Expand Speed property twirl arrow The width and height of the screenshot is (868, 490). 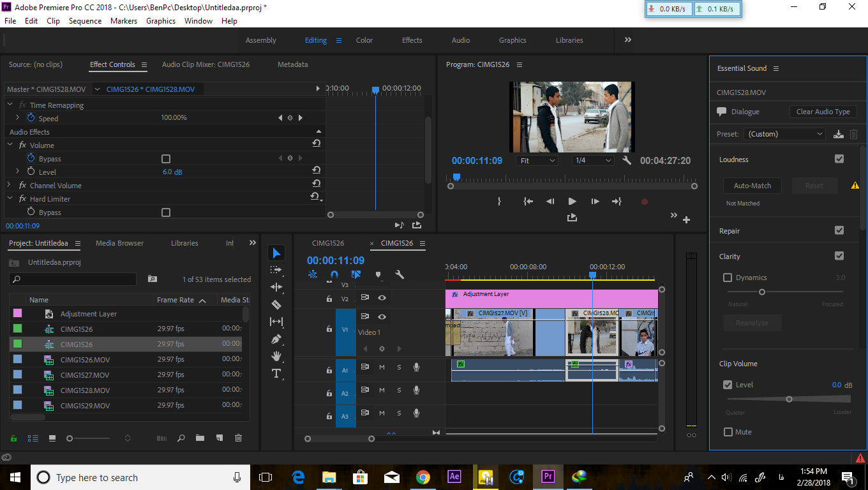17,118
